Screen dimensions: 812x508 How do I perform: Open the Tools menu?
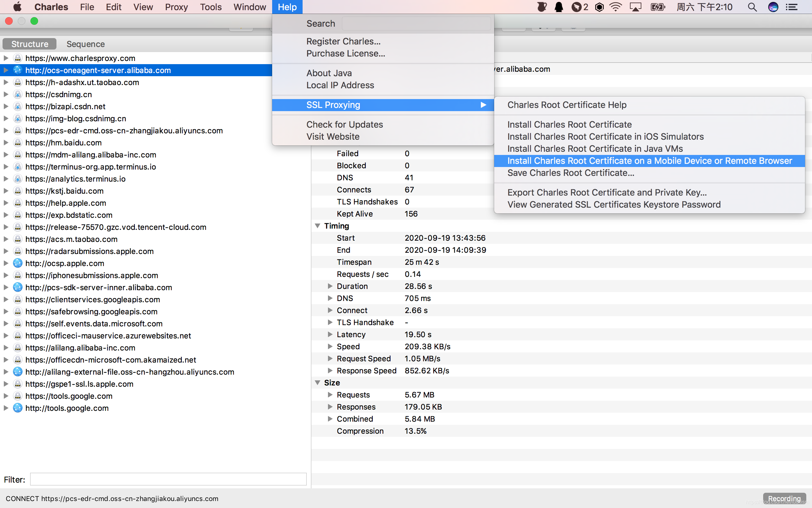(x=211, y=7)
